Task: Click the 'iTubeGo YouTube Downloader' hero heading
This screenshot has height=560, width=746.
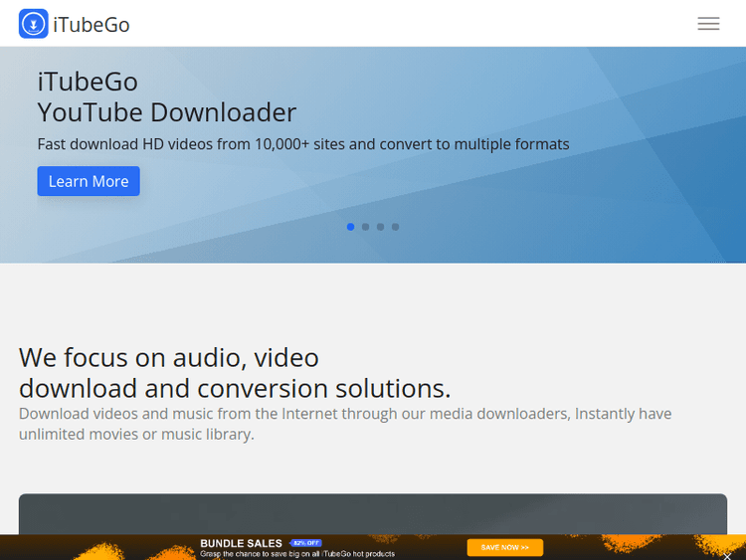Action: pos(166,96)
